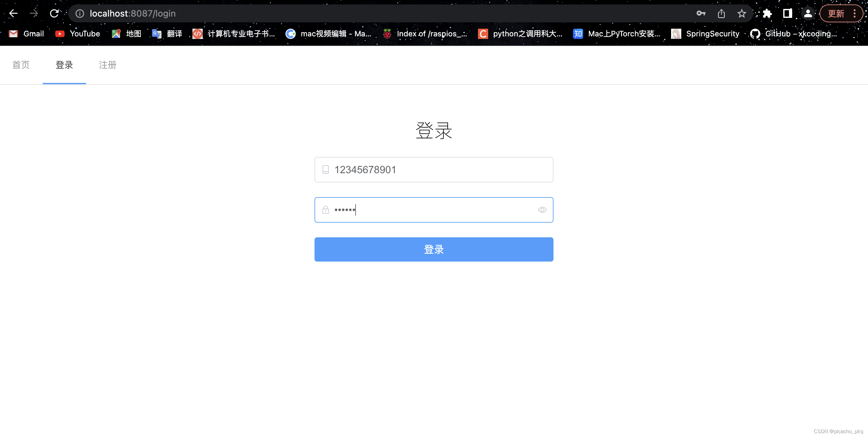Click the browser back navigation arrow
868x437 pixels.
tap(13, 13)
